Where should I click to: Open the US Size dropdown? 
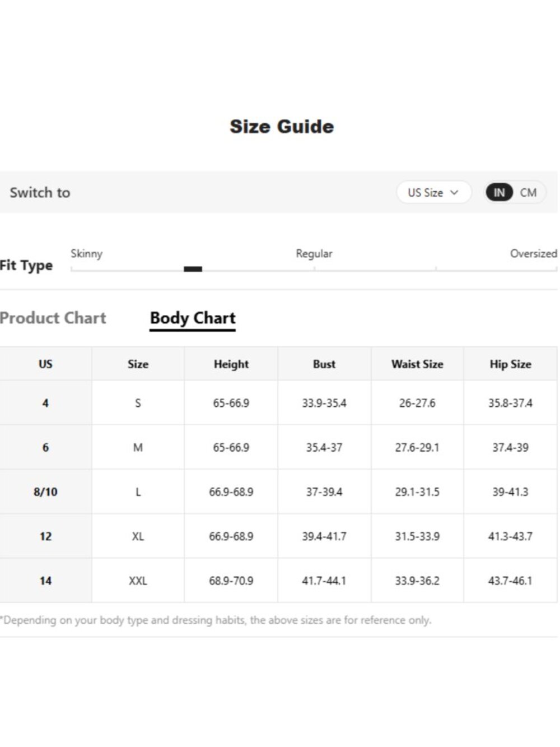(x=433, y=192)
